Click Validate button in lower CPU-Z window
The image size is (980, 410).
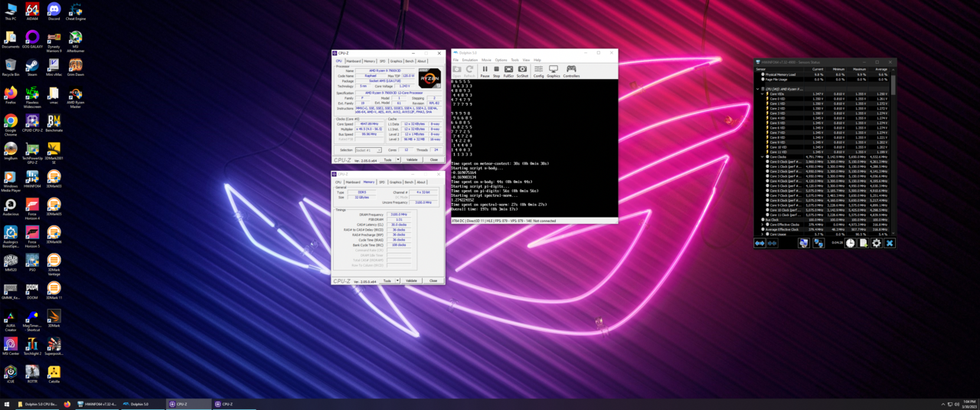(412, 280)
